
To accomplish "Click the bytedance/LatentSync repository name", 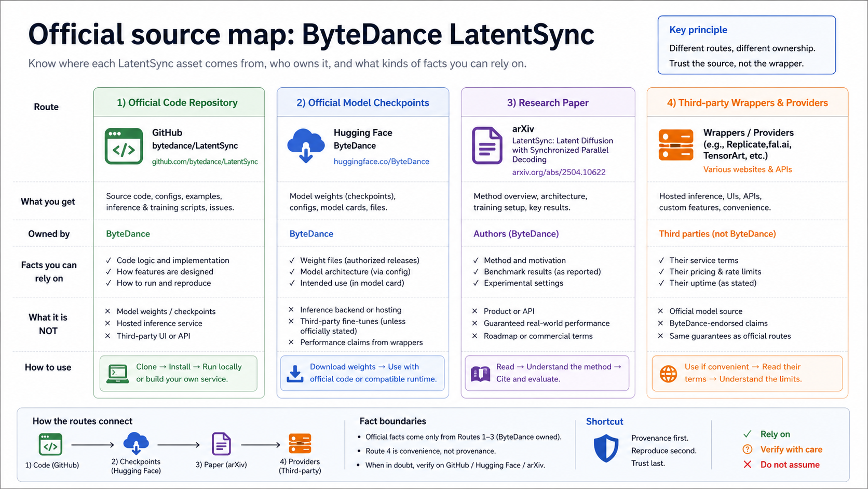I will (x=195, y=146).
